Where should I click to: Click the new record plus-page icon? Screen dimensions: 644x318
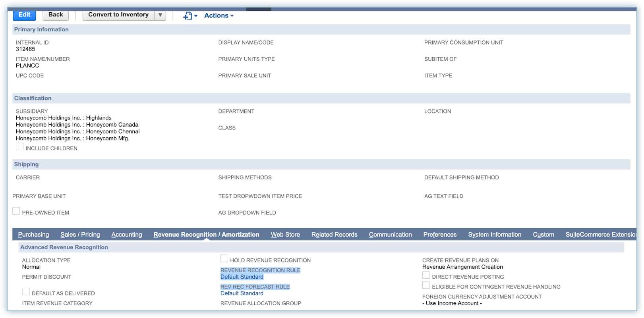click(188, 16)
